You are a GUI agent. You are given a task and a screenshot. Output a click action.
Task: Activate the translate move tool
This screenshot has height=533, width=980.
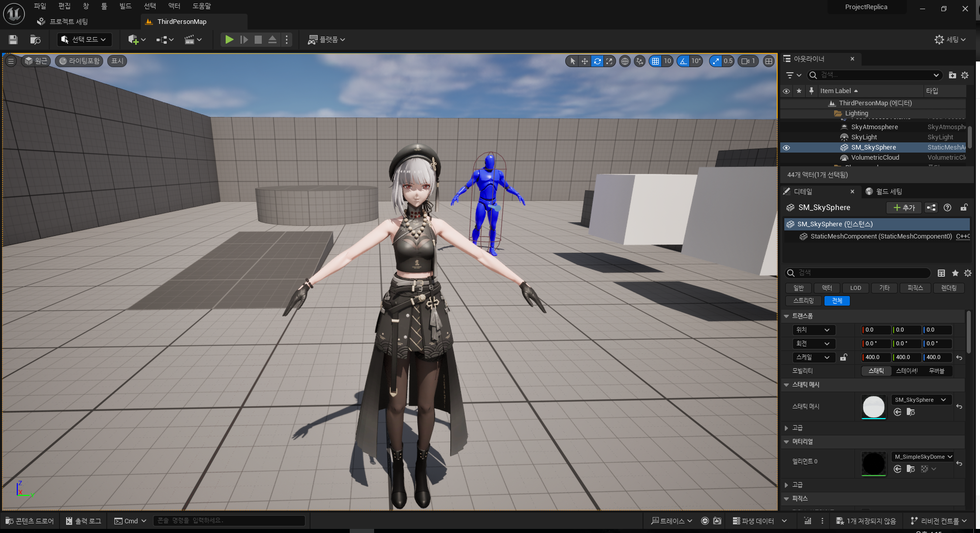click(x=585, y=61)
